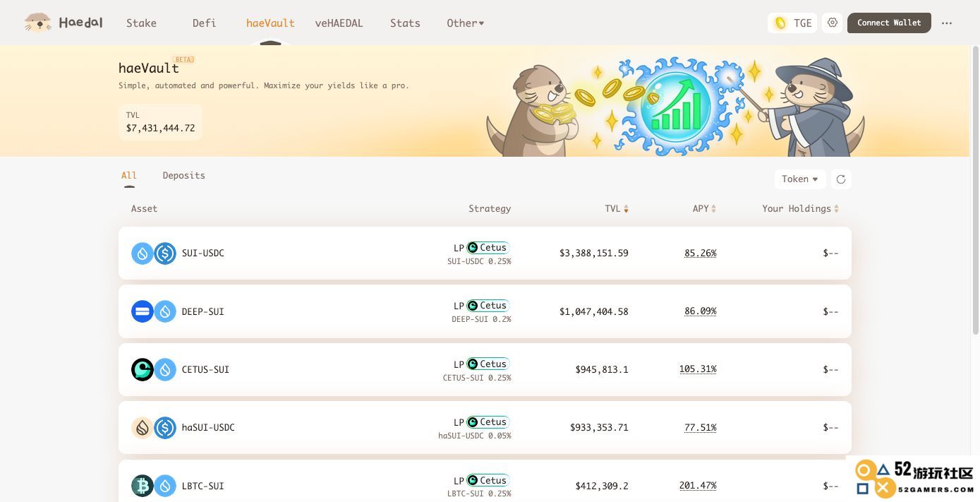Sort vaults by TVL arrows
980x502 pixels.
[x=626, y=209]
